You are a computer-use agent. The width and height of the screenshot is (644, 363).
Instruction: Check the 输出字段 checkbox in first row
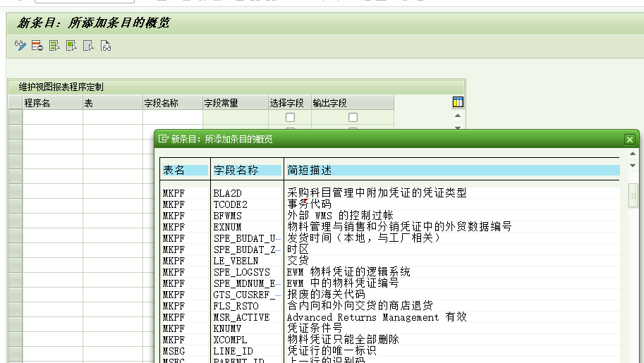pyautogui.click(x=353, y=117)
